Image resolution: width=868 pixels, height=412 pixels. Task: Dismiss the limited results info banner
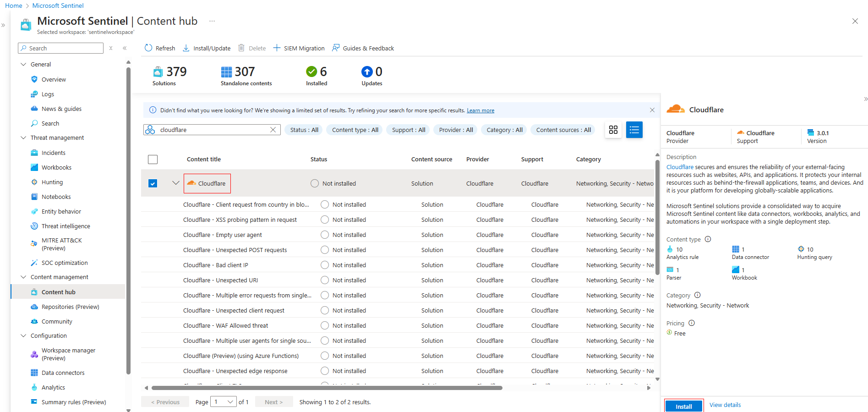[652, 110]
